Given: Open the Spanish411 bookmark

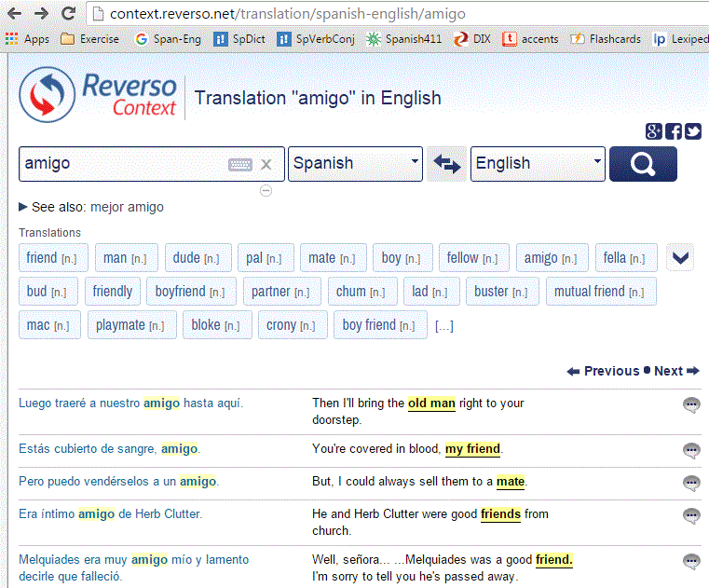Looking at the screenshot, I should [403, 39].
